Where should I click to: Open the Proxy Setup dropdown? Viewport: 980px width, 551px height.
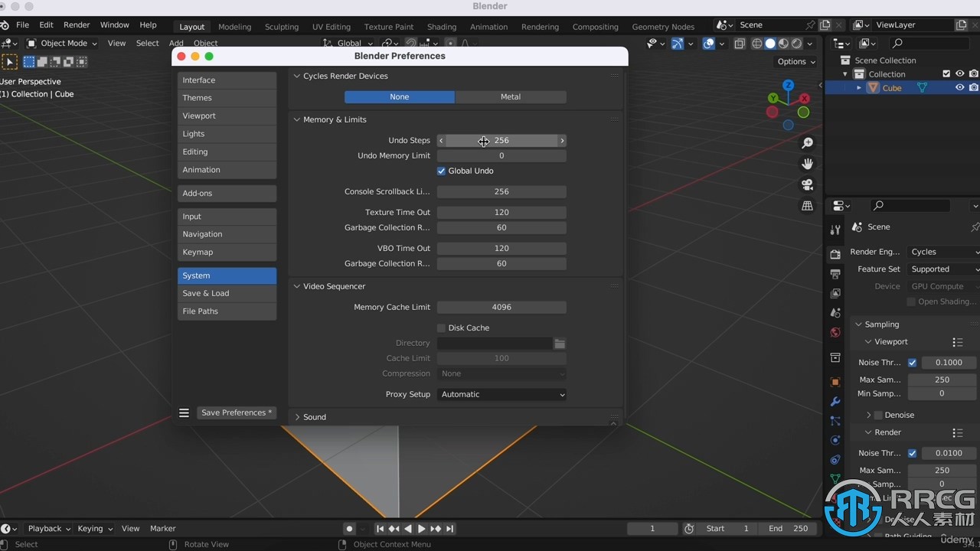click(x=501, y=394)
